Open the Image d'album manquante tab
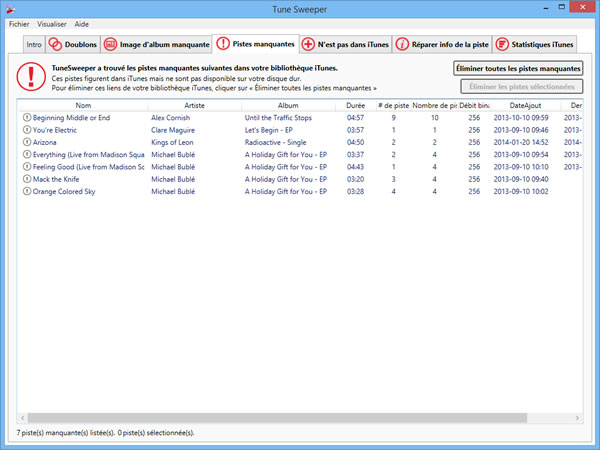 (157, 44)
